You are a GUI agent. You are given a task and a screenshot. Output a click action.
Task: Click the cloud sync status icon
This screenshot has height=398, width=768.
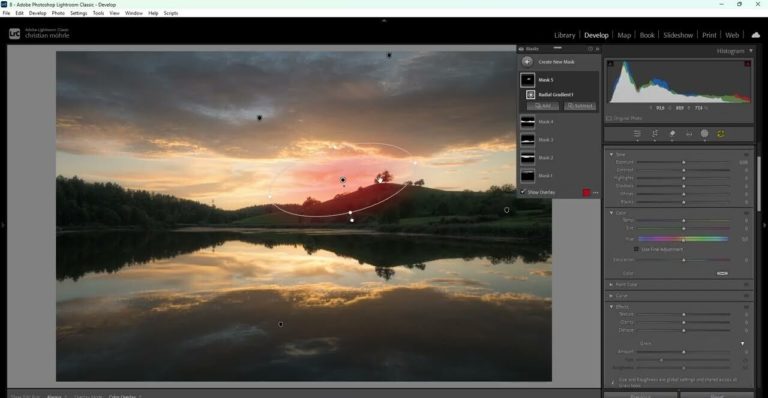756,35
